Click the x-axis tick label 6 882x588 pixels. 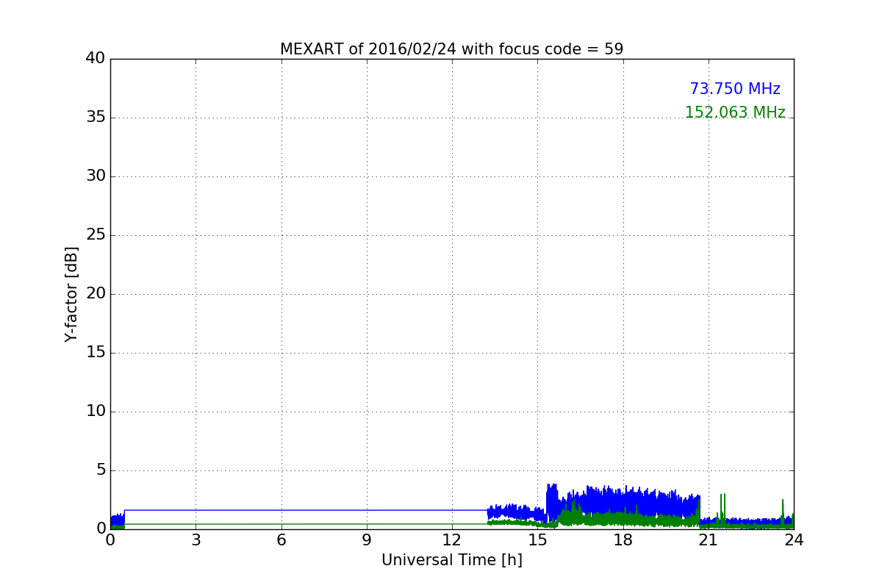[x=281, y=540]
